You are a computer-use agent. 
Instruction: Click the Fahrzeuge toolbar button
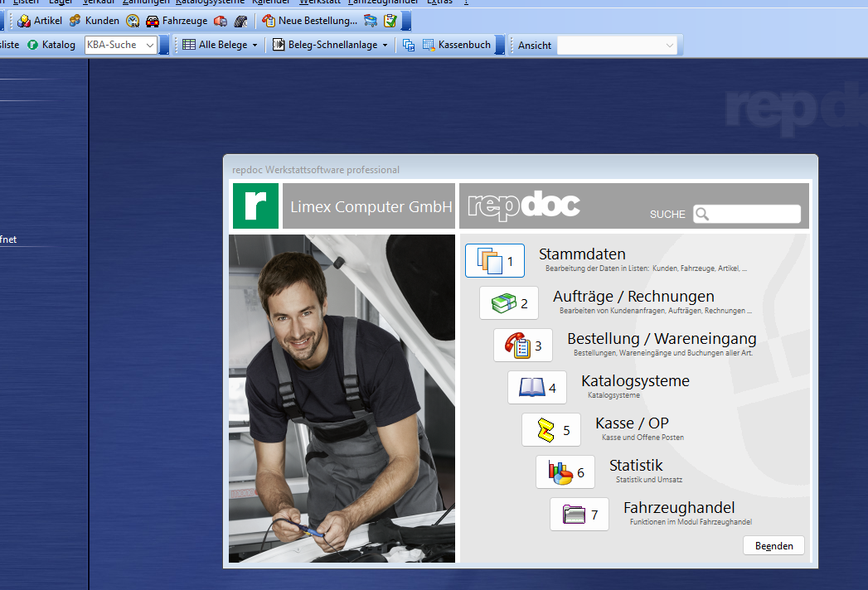click(177, 21)
